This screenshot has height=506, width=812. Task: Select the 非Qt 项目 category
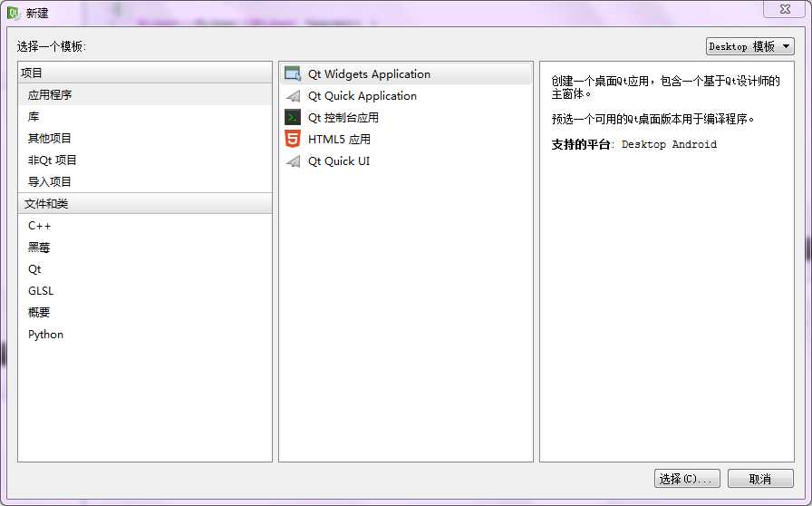pyautogui.click(x=144, y=161)
